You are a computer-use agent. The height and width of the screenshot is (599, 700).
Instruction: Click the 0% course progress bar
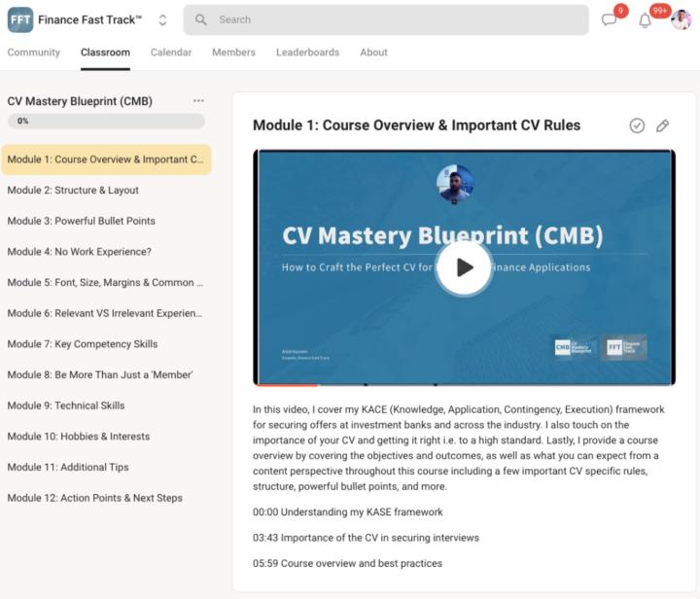click(x=106, y=121)
